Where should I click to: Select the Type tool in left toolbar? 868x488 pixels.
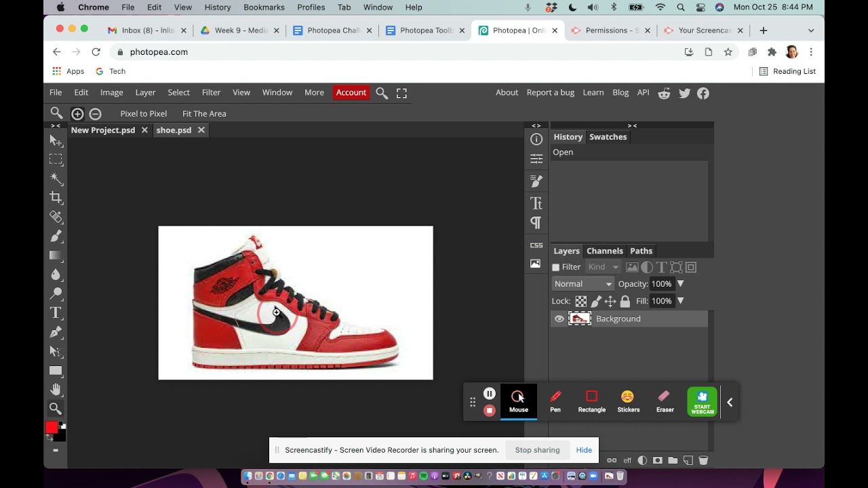click(x=56, y=312)
